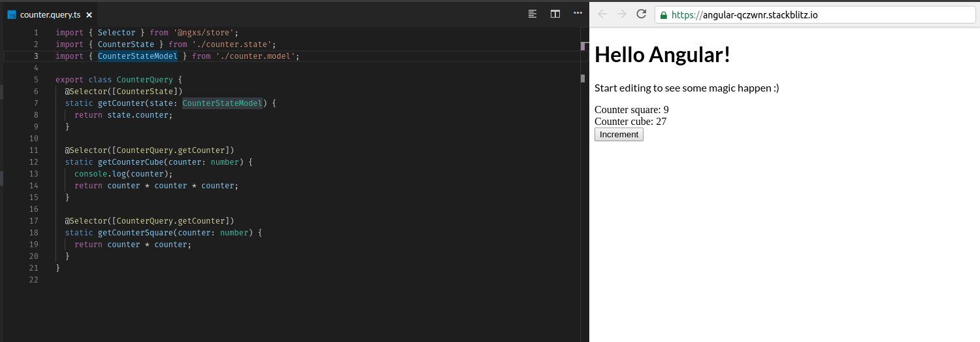Click 'CounterQuery' class name on line 5
This screenshot has width=980, height=342.
[145, 80]
